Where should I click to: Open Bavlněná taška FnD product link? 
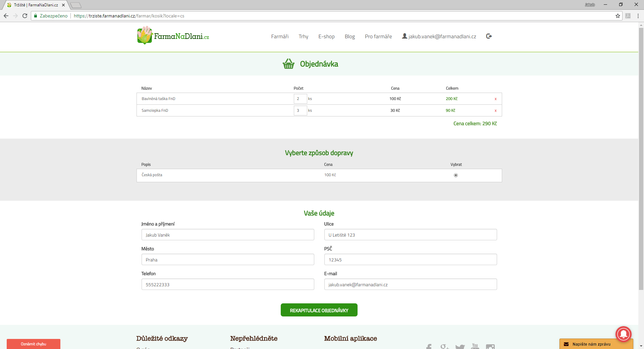point(158,99)
